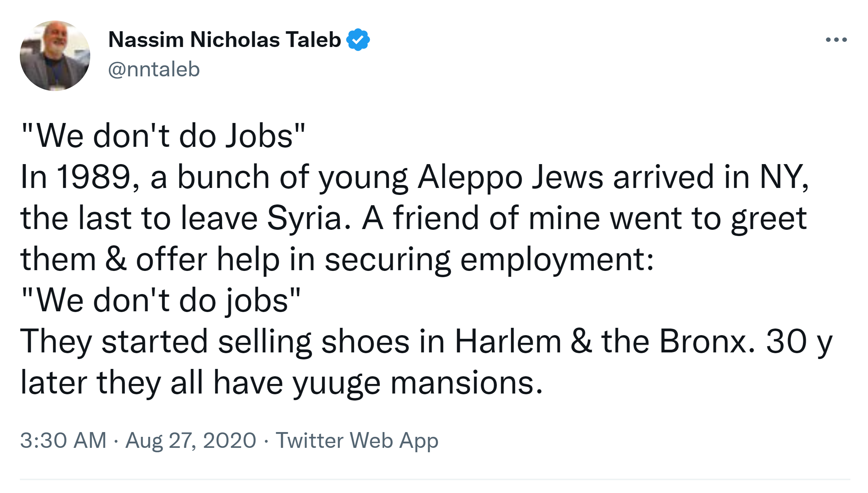Click the word shoes in the tweet
The image size is (868, 493).
[x=365, y=342]
